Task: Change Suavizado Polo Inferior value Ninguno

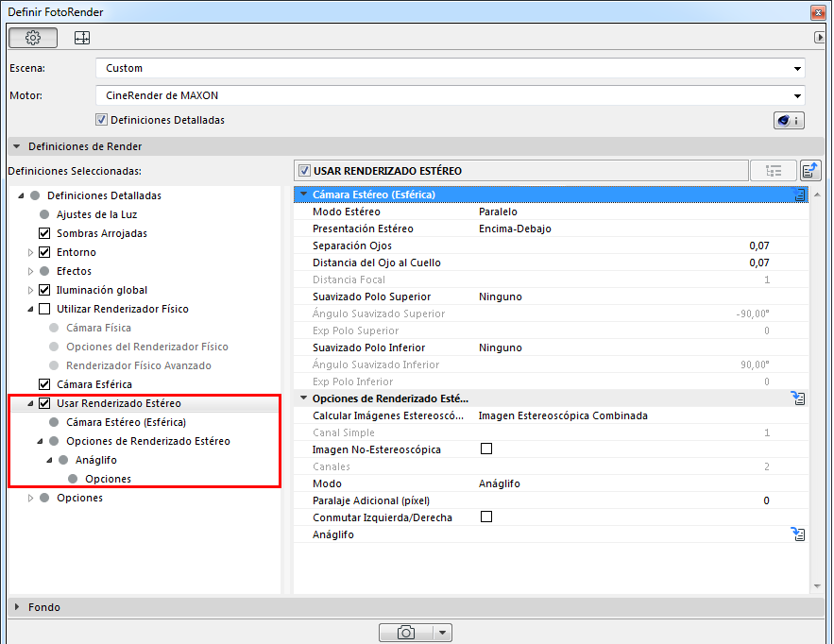Action: (500, 347)
